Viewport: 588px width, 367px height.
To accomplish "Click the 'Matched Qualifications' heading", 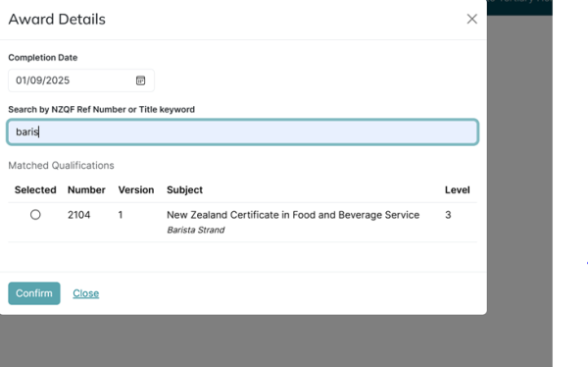I will (x=61, y=166).
